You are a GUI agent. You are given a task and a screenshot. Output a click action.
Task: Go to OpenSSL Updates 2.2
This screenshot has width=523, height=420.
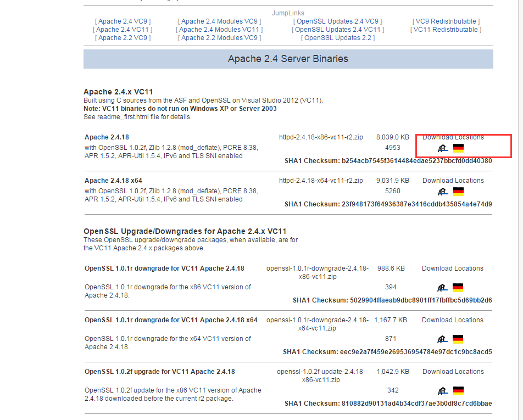[337, 38]
